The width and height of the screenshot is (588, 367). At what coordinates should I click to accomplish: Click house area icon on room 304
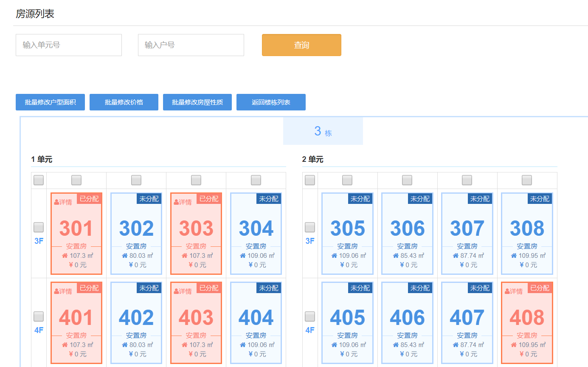(x=243, y=256)
